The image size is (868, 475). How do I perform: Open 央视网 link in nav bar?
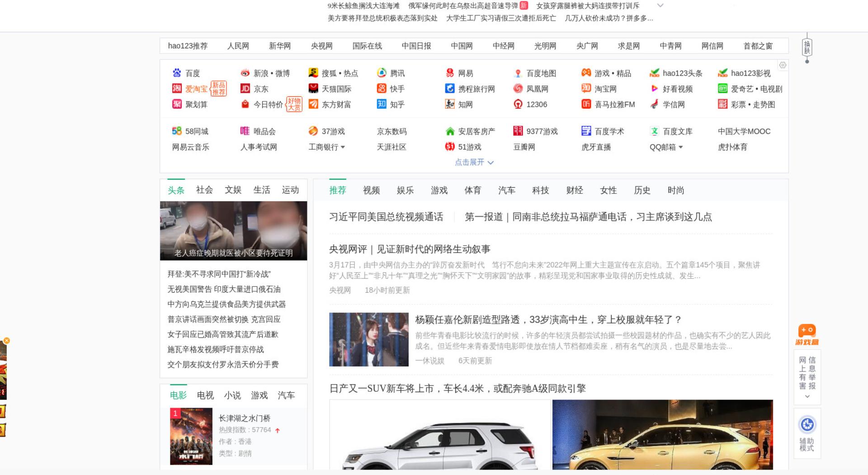[322, 46]
